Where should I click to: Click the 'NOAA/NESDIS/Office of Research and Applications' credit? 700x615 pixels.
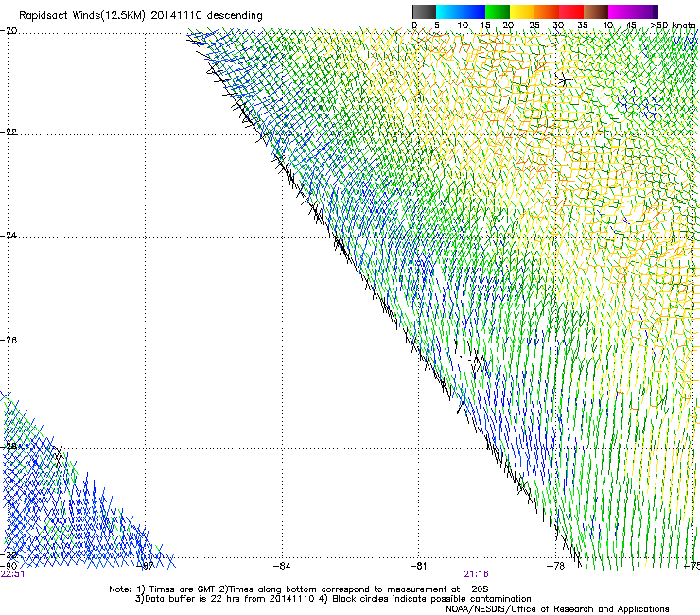click(x=557, y=609)
